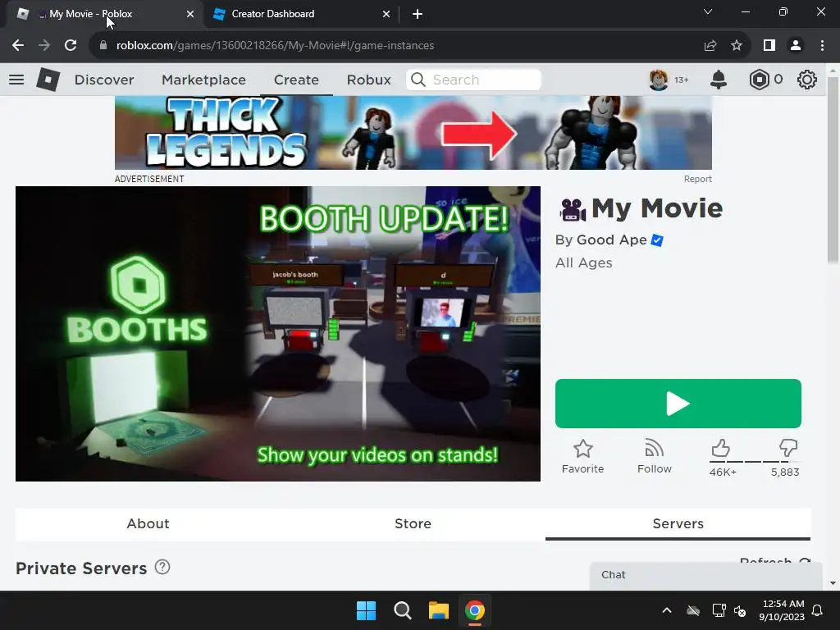Screen dimensions: 840x630
Task: Open the Good Ape creator link
Action: click(612, 240)
